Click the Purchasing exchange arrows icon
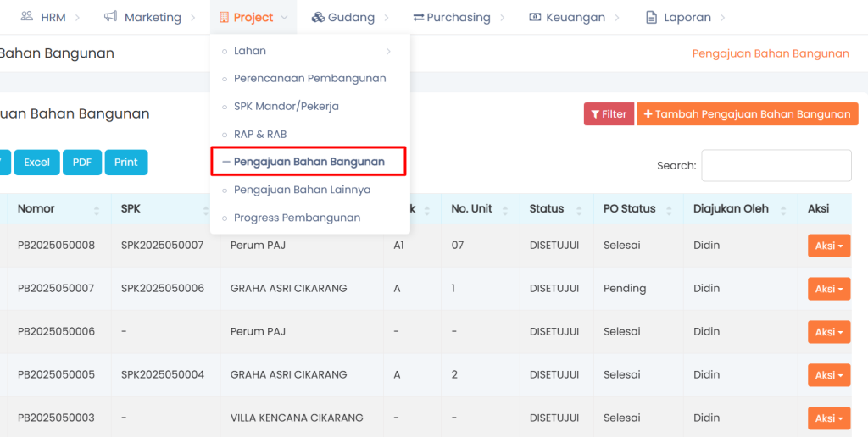Viewport: 868px width, 437px height. coord(419,17)
